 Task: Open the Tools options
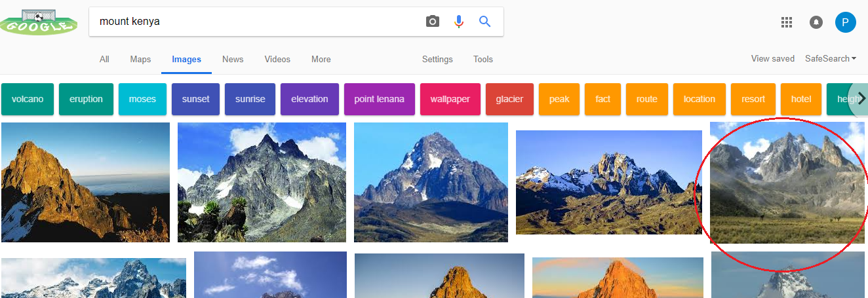coord(483,59)
